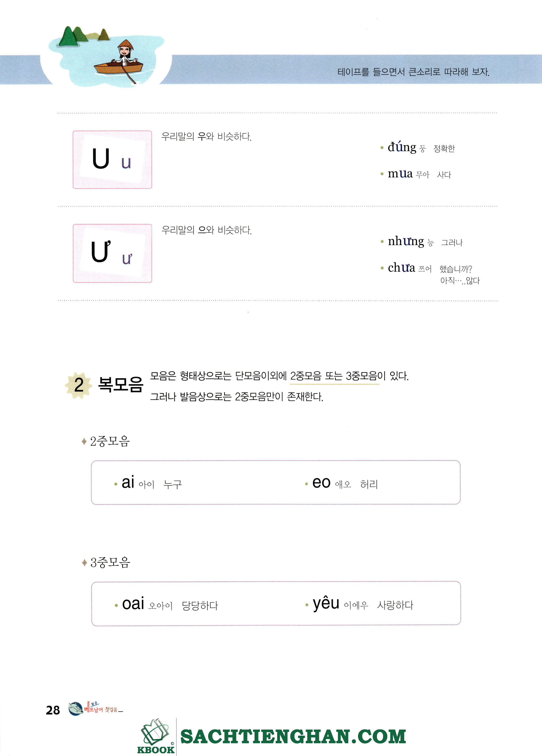Click the 2중모음 diamond bullet heading
542x756 pixels.
coord(106,441)
